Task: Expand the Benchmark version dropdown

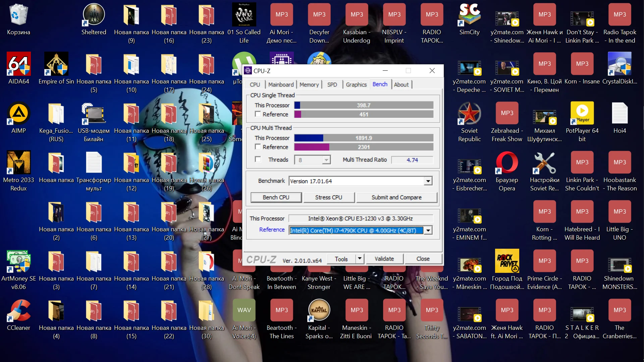Action: [428, 181]
